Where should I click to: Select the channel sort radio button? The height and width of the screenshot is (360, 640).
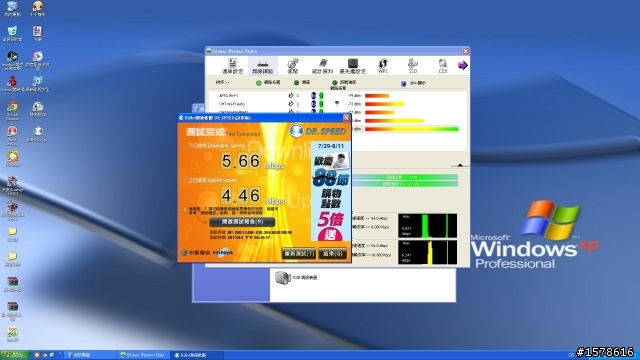(296, 83)
